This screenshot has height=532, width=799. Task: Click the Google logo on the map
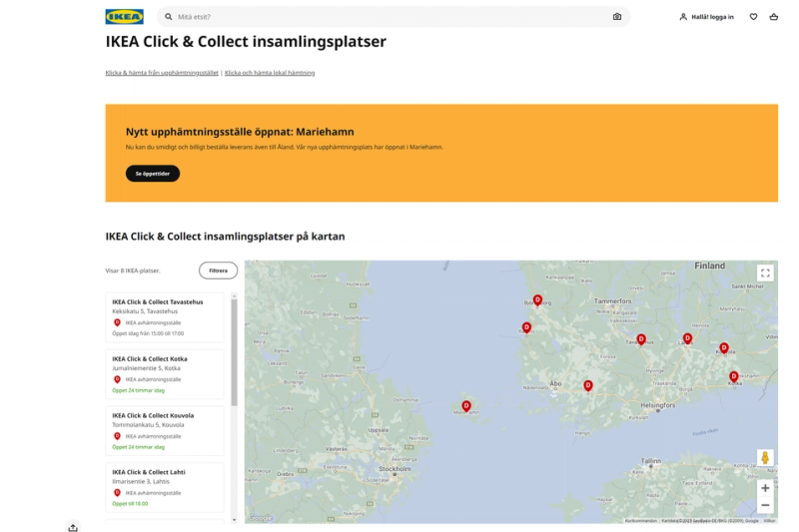pos(261,518)
